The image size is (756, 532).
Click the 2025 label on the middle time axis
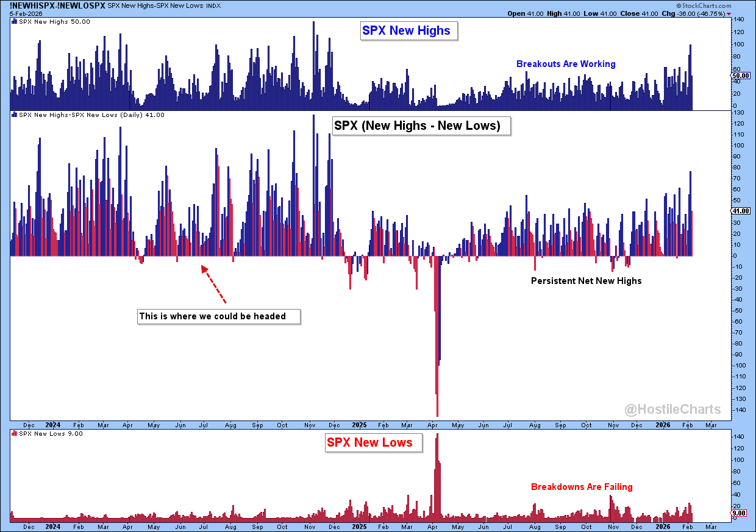pos(360,425)
